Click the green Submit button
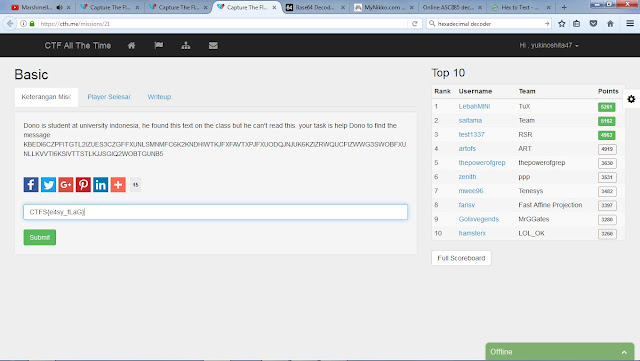Screen dimensions: 640x361 pos(40,237)
